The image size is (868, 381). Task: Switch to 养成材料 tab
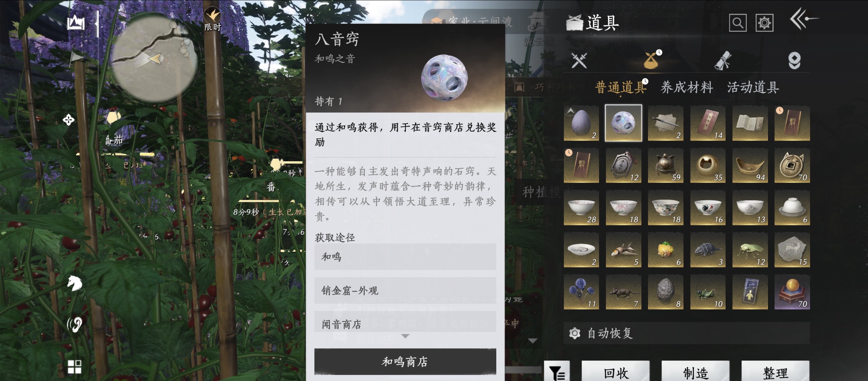(686, 88)
